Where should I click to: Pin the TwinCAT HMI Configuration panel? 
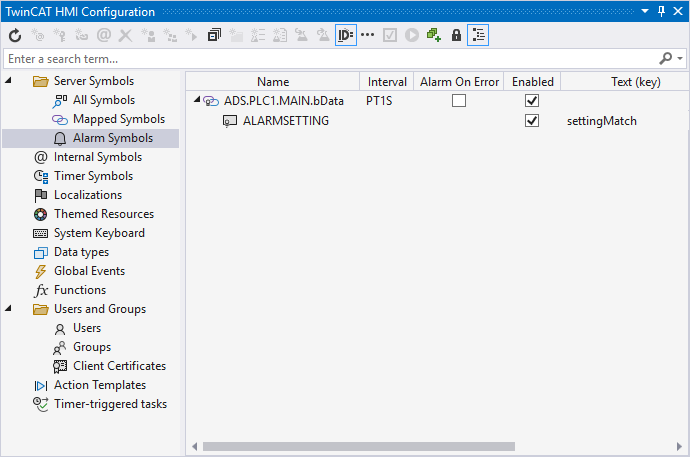coord(661,11)
